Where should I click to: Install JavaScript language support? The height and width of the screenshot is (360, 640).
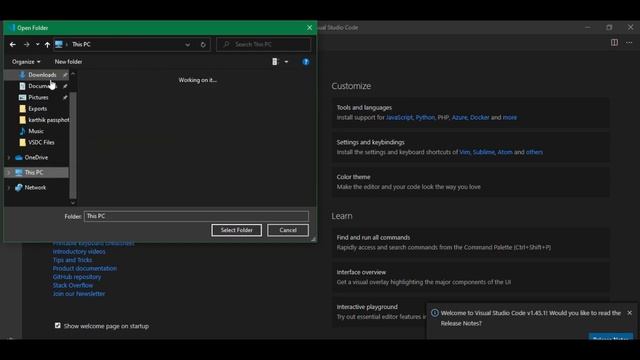pyautogui.click(x=399, y=118)
